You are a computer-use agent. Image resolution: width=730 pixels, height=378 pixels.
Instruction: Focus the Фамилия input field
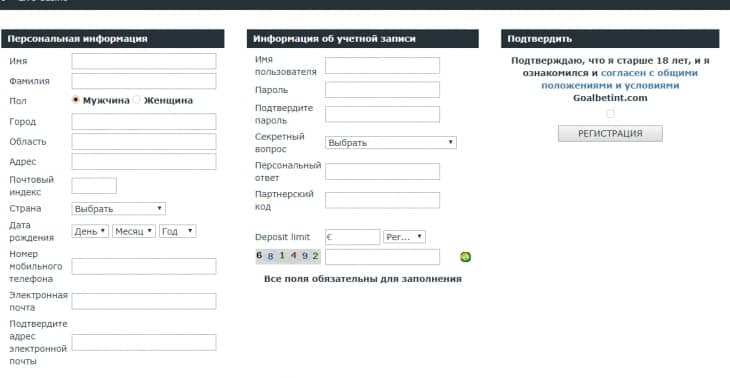click(x=144, y=81)
